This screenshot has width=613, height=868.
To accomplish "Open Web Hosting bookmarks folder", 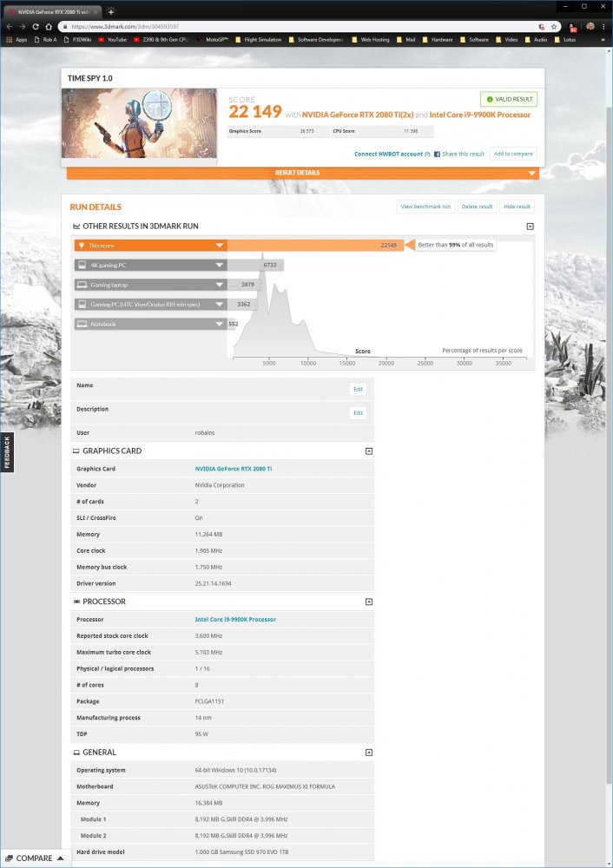I will tap(371, 40).
